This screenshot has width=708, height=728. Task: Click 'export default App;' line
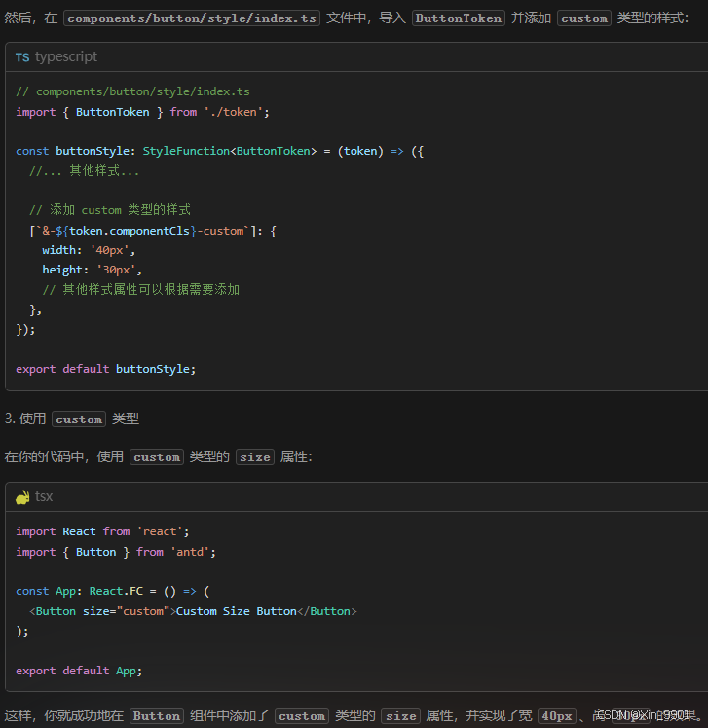(79, 671)
